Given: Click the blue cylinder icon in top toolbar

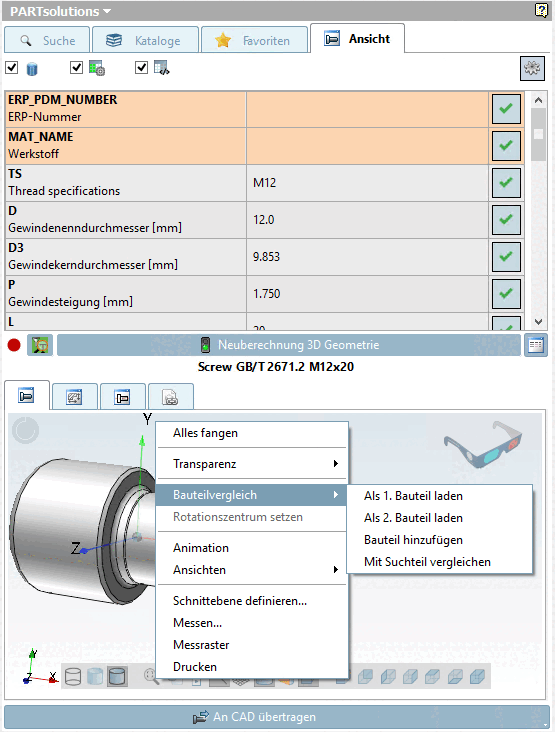Looking at the screenshot, I should pos(32,69).
